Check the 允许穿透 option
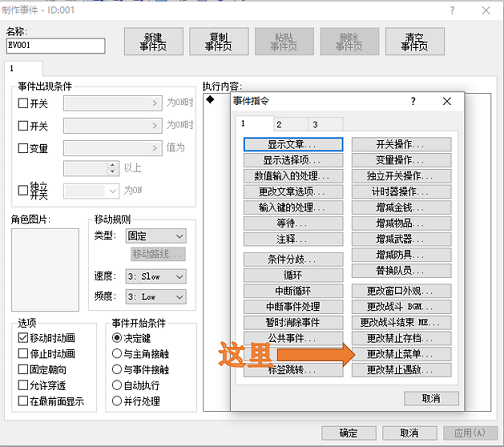This screenshot has width=504, height=447. pyautogui.click(x=23, y=385)
